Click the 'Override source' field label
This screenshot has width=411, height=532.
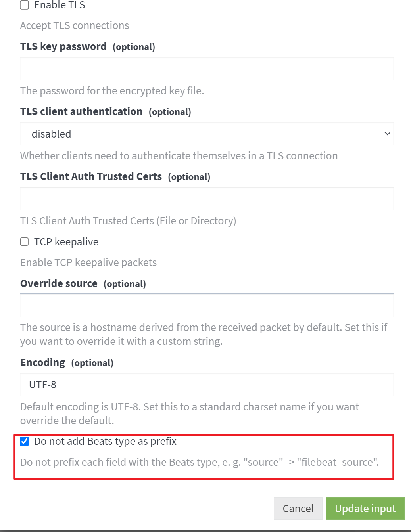click(59, 283)
